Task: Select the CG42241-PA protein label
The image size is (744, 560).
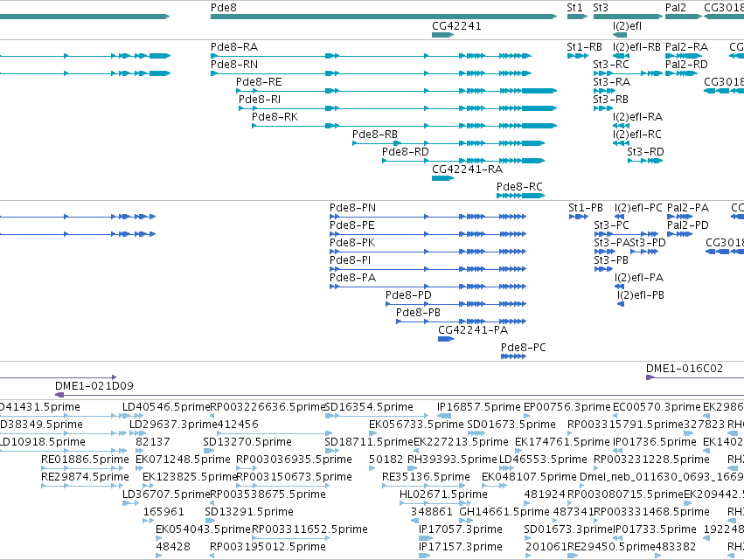Action: click(473, 330)
